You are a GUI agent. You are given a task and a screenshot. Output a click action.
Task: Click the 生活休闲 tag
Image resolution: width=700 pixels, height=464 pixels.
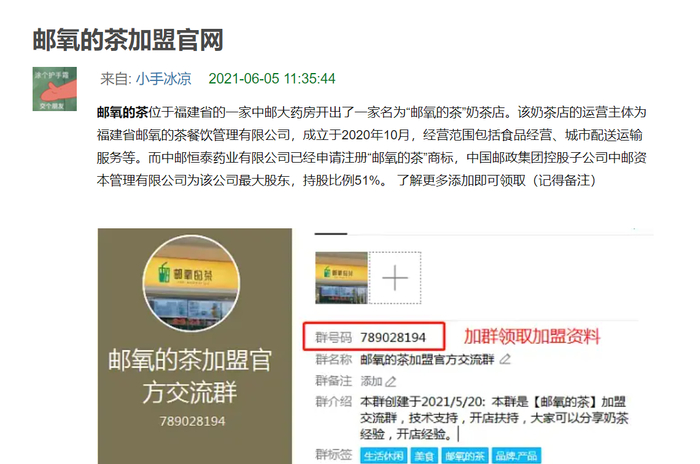383,456
